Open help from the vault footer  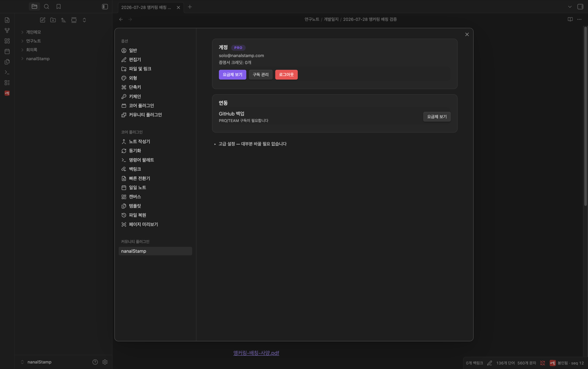pyautogui.click(x=95, y=362)
